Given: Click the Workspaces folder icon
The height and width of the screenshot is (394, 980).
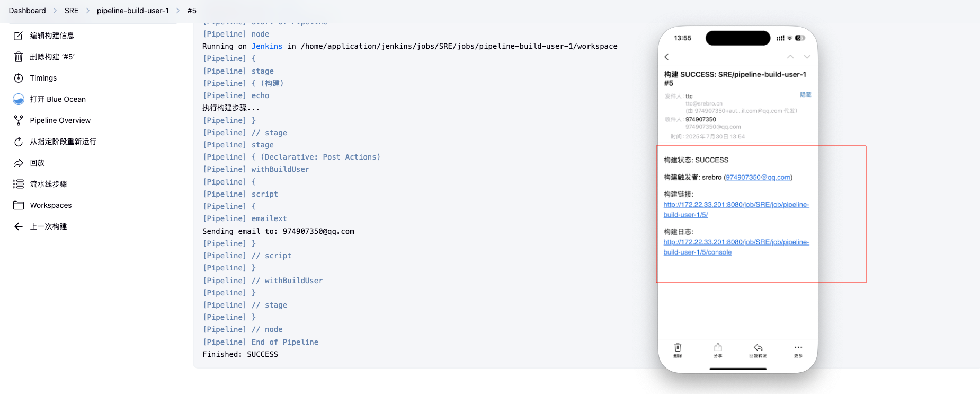Looking at the screenshot, I should 19,205.
